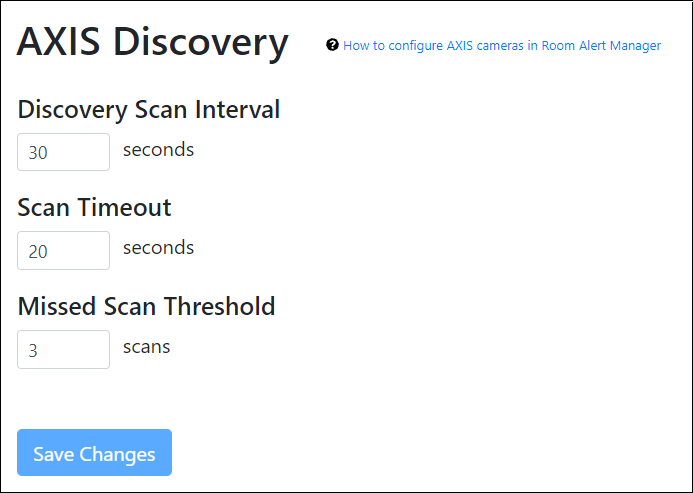Click the word 'AXIS' in the page title

59,43
